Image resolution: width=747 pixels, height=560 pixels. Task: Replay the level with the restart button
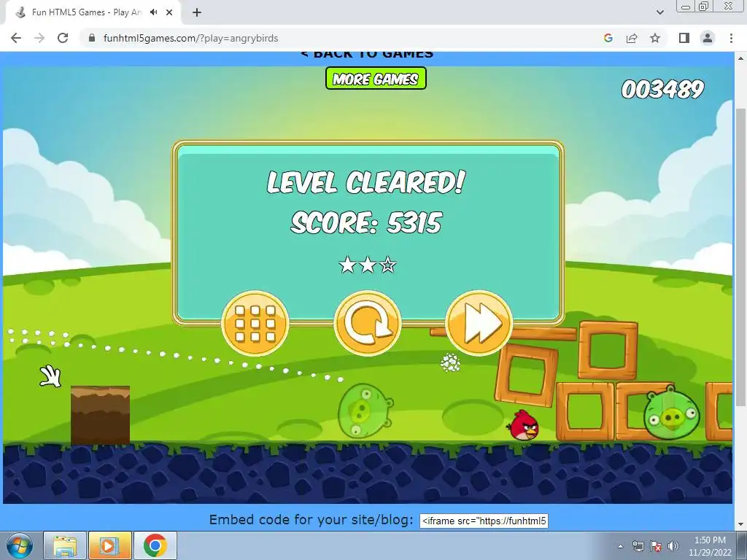click(368, 323)
